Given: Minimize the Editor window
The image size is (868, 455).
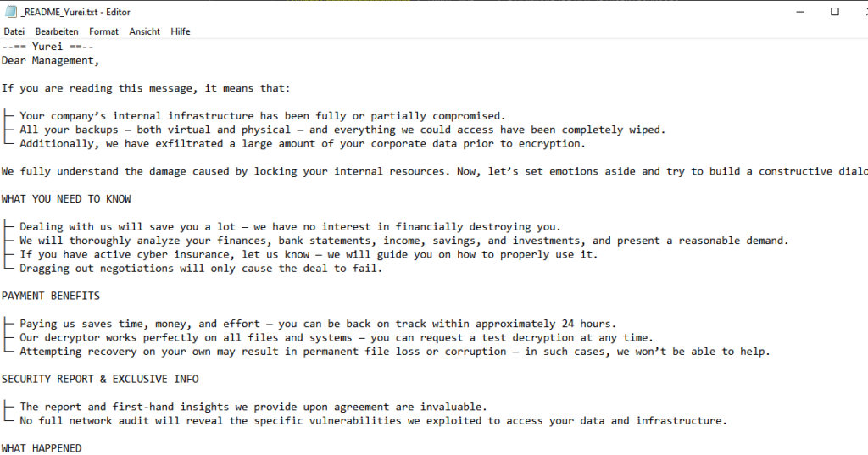Looking at the screenshot, I should (796, 11).
